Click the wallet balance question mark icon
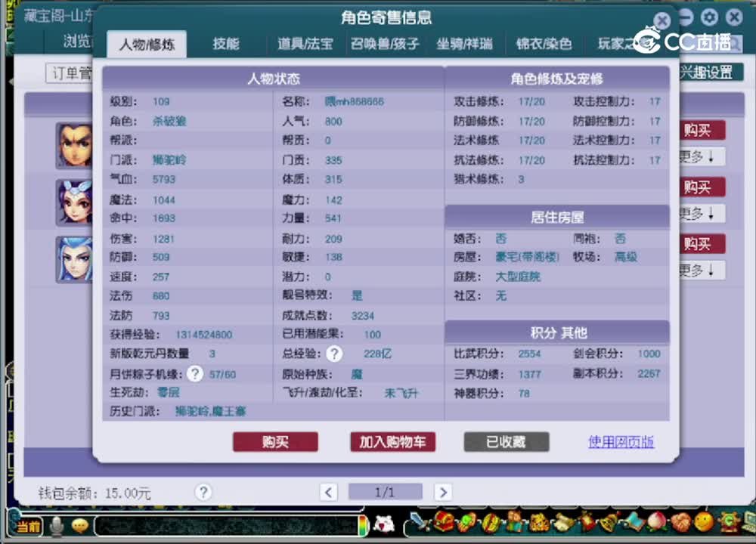Viewport: 756px width, 544px height. point(203,492)
